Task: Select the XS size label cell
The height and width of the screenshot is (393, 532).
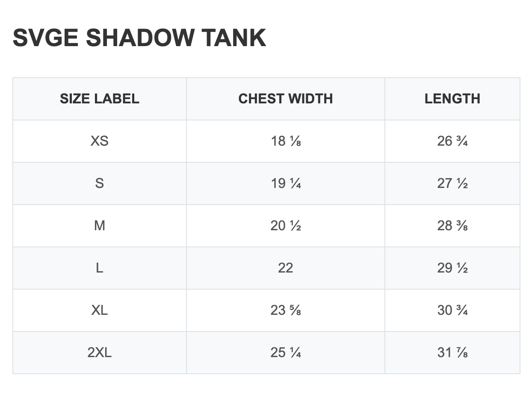Action: click(x=100, y=141)
